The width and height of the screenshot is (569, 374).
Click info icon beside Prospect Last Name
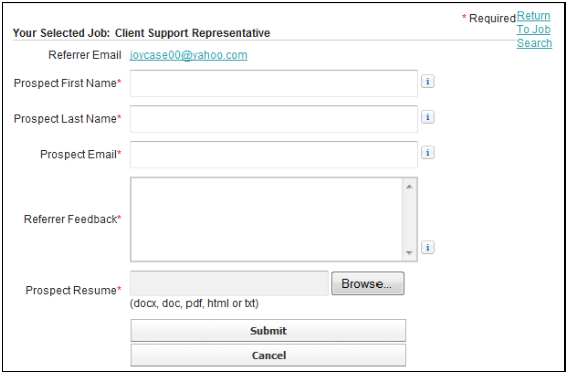pos(428,117)
